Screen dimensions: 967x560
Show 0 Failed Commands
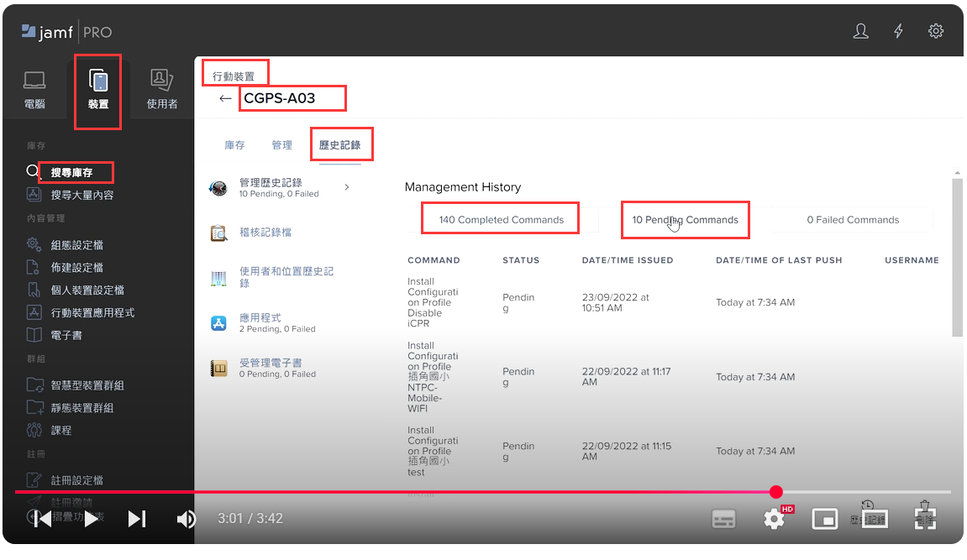(x=853, y=220)
